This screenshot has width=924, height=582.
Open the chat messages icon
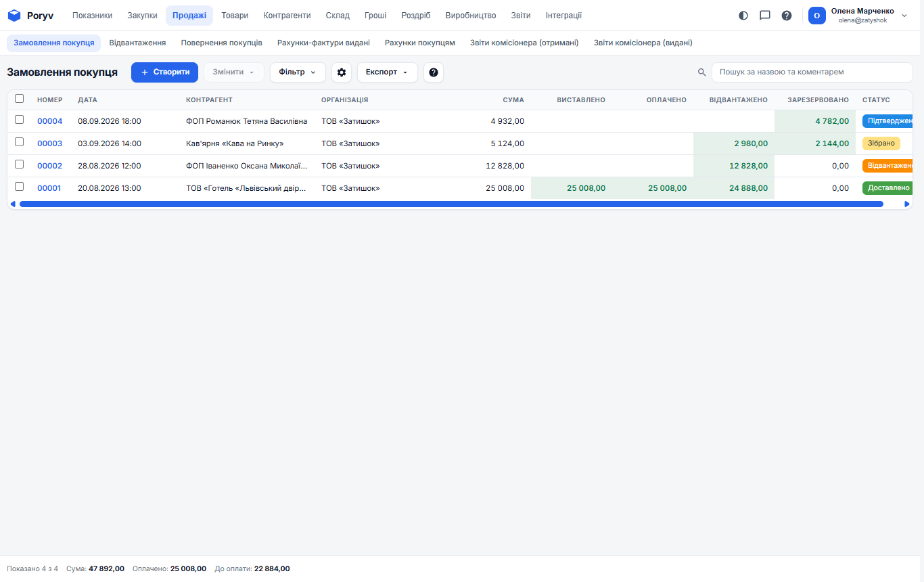click(765, 16)
